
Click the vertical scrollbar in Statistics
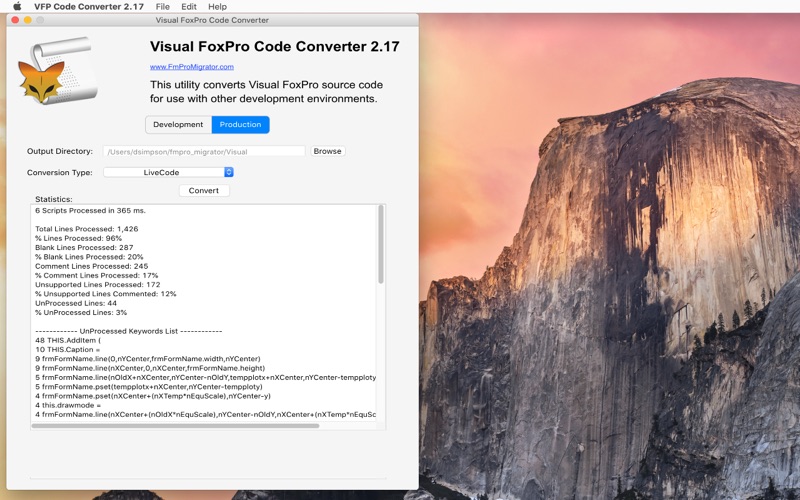[x=381, y=244]
